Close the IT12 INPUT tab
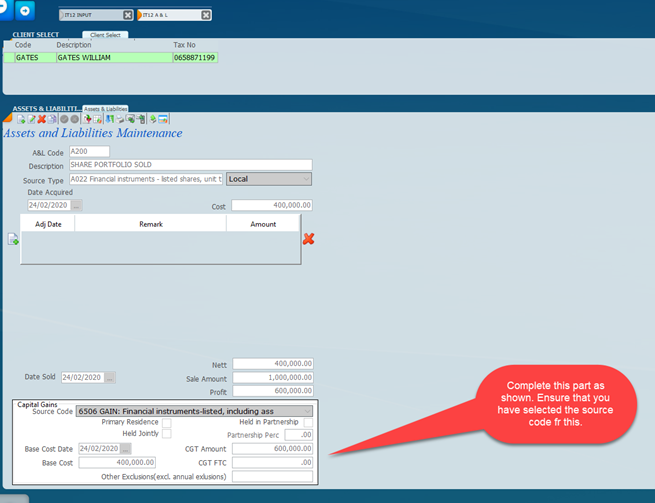This screenshot has height=503, width=655. (x=127, y=15)
